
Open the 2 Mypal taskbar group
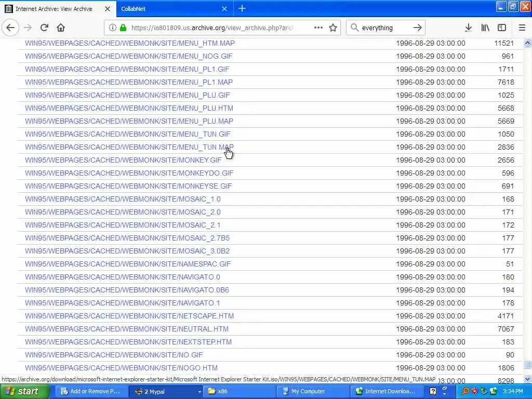coord(166,391)
